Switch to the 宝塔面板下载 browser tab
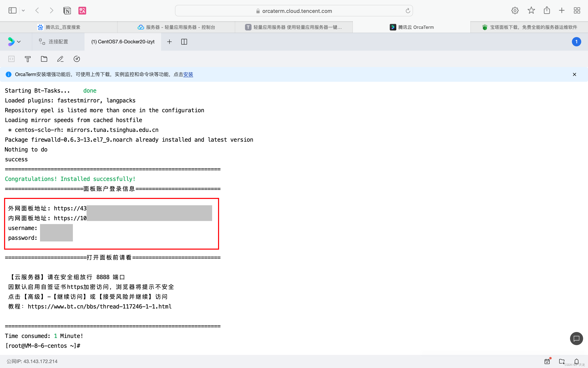588x368 pixels. [529, 27]
